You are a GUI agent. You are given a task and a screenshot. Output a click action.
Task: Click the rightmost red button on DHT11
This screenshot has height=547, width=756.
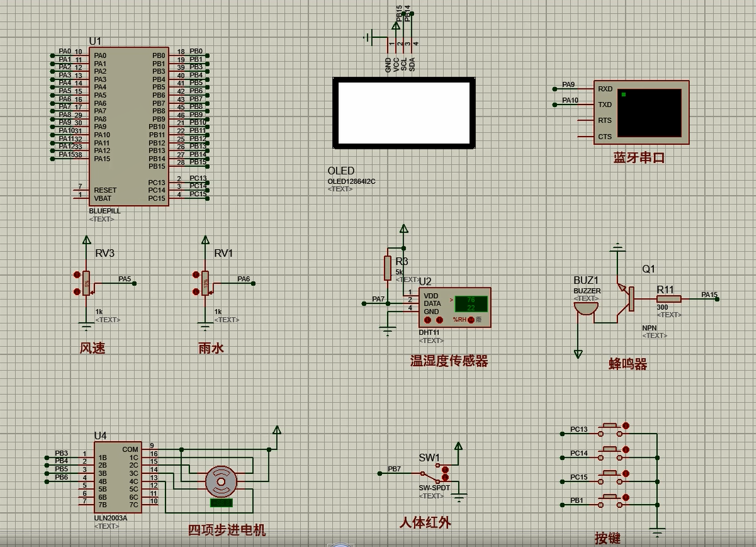tap(471, 319)
